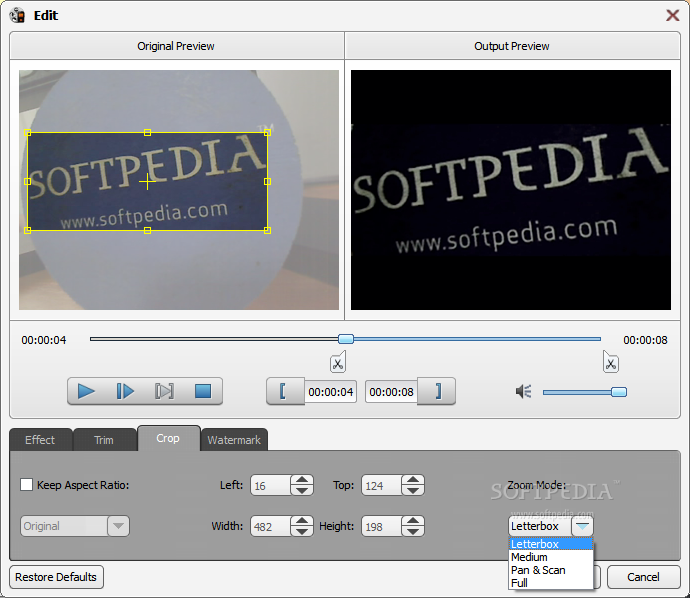Click the crop box right-middle handle
Viewport: 690px width, 598px height.
(x=267, y=181)
